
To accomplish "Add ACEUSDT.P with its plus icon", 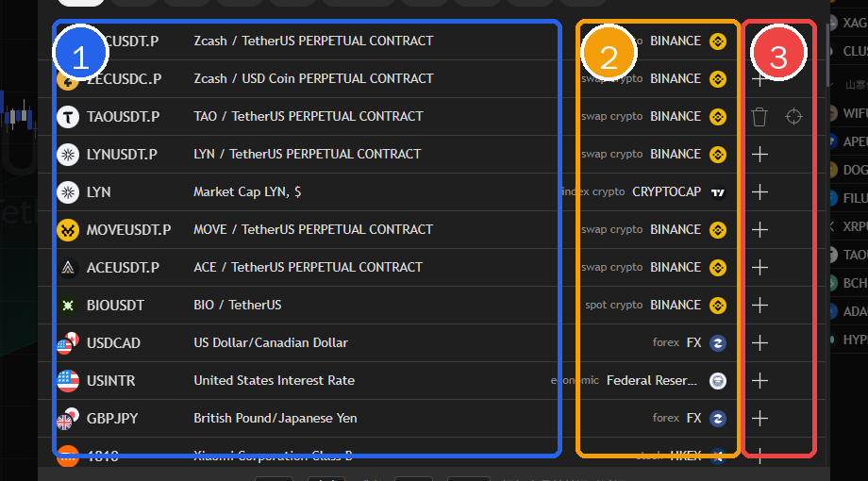I will (x=760, y=267).
